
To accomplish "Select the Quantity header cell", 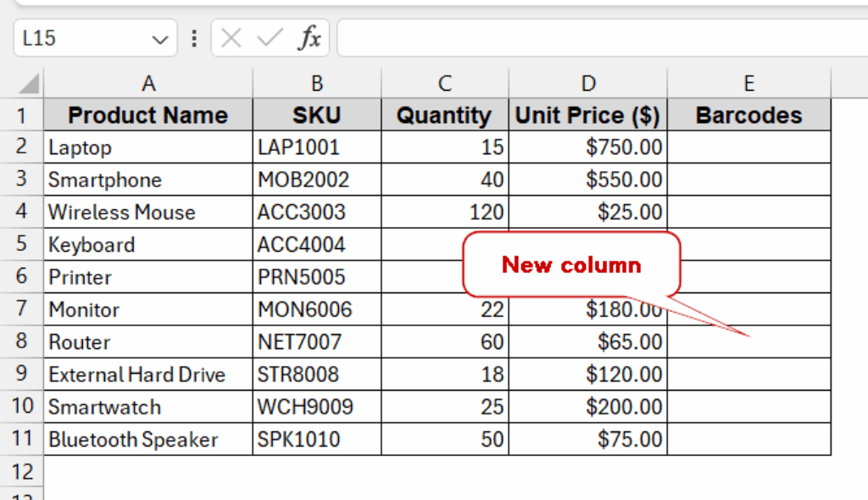I will click(444, 114).
